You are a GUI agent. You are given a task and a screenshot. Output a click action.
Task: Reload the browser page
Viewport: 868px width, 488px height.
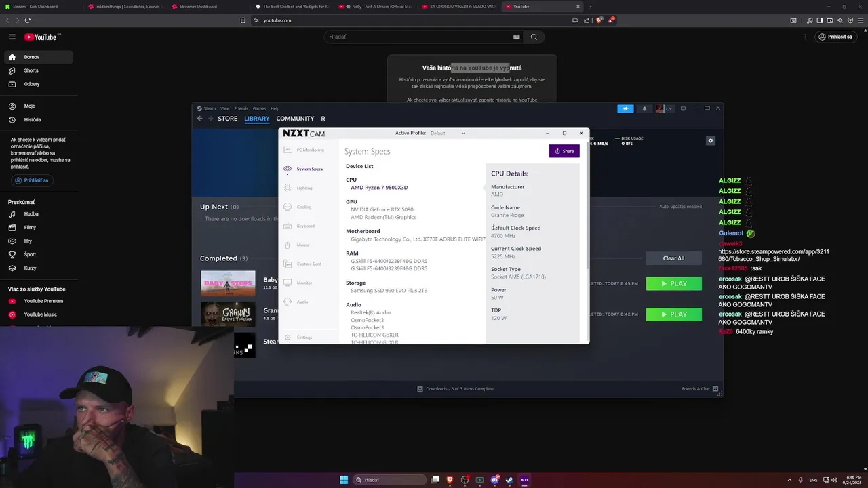(x=28, y=20)
